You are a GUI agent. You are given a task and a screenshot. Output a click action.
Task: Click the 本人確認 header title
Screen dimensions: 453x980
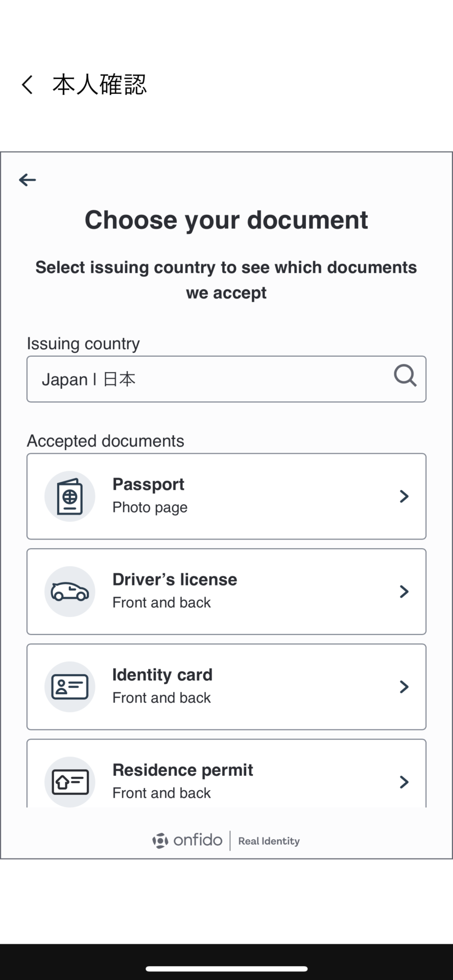coord(100,85)
